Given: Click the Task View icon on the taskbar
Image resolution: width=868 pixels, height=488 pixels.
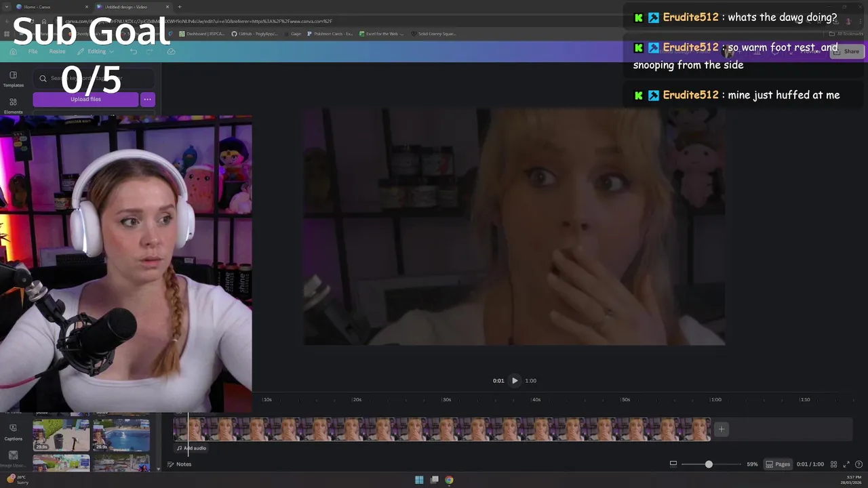Looking at the screenshot, I should [434, 480].
